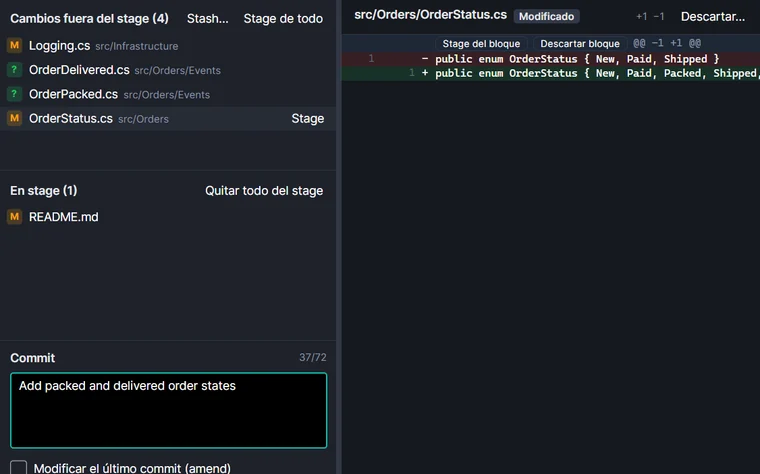Viewport: 760px width, 474px height.
Task: Focus the commit message text box
Action: point(169,410)
